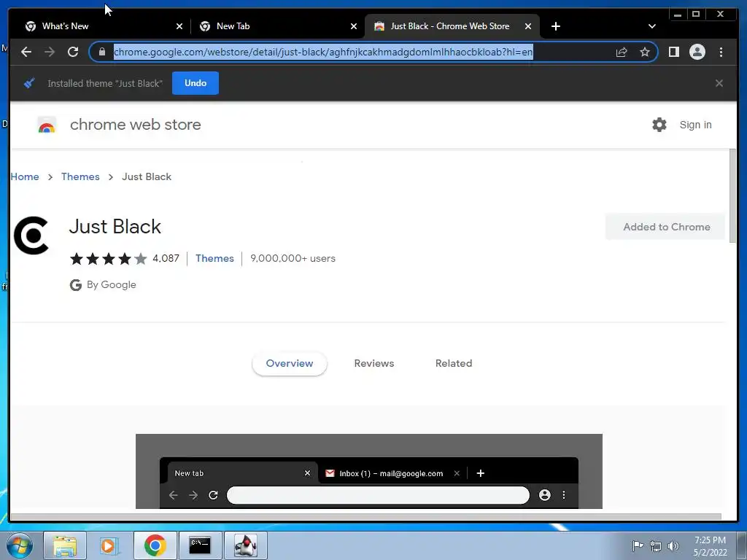747x560 pixels.
Task: Open the Related tab
Action: click(x=454, y=363)
